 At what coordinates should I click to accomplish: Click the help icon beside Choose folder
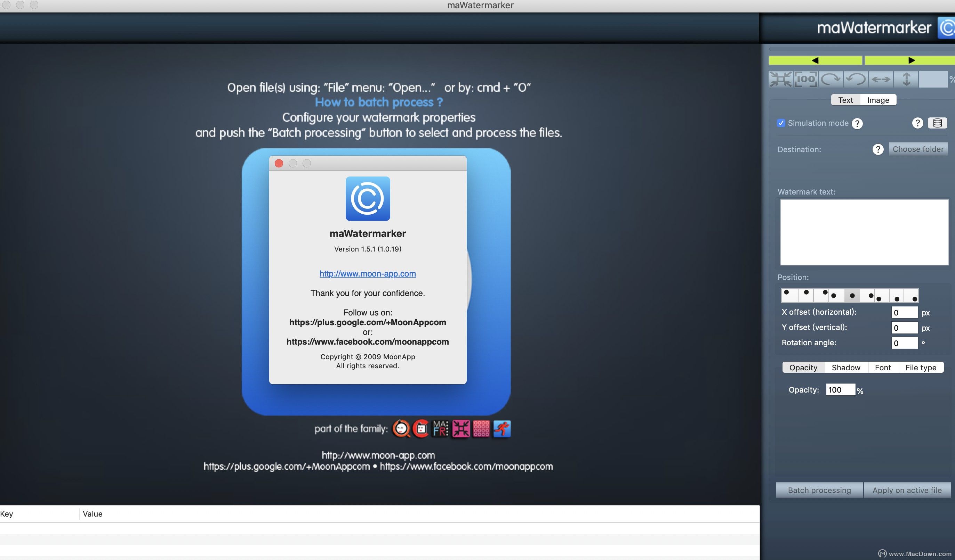[878, 149]
